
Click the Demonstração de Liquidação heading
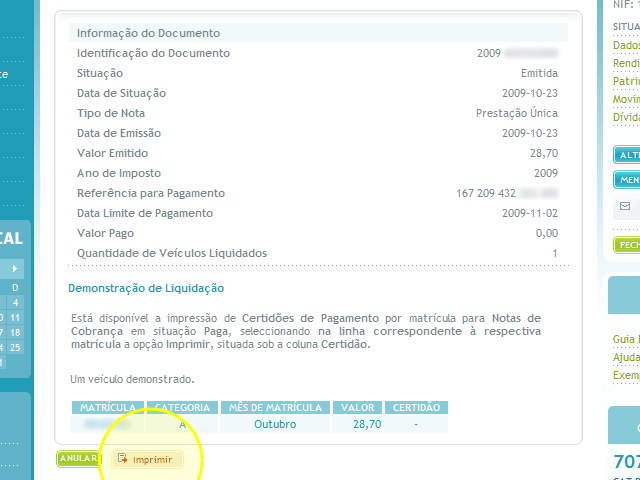point(146,288)
